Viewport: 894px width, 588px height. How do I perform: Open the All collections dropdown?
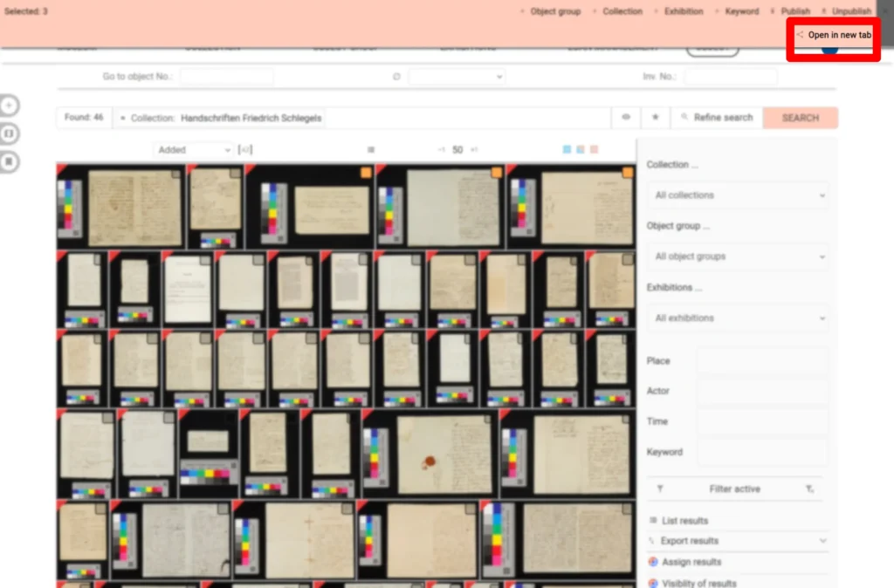coord(739,195)
